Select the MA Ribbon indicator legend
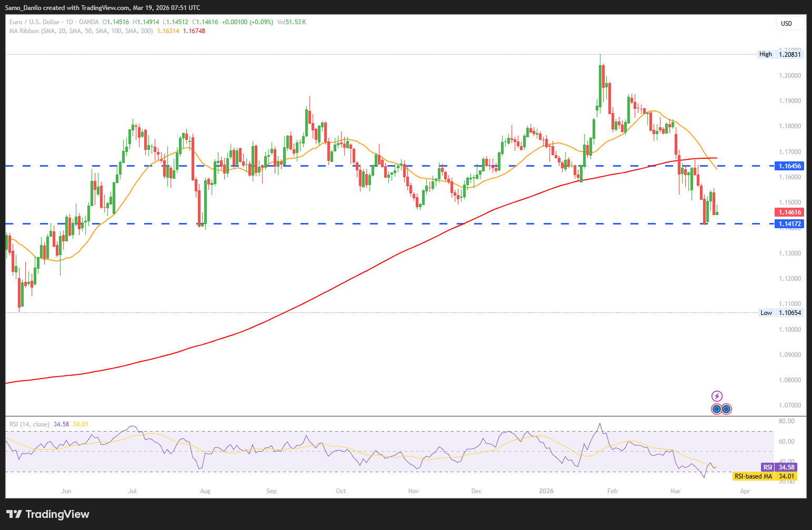 [x=81, y=31]
